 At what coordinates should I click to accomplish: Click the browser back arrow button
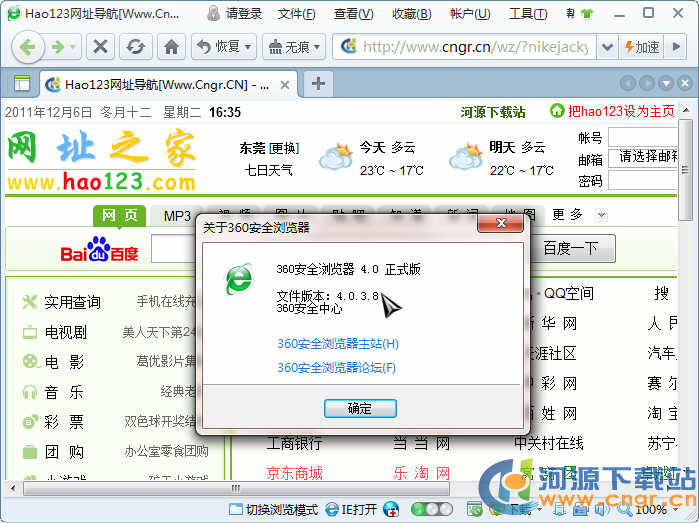(x=27, y=47)
